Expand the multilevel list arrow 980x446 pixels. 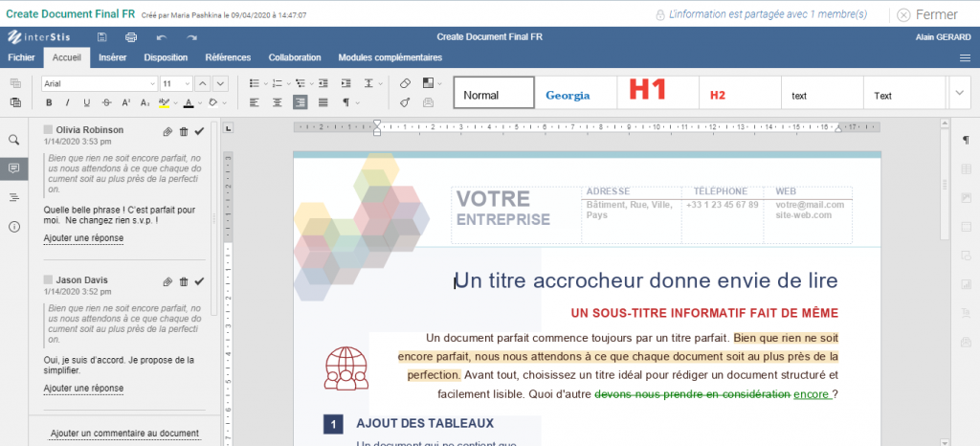pyautogui.click(x=311, y=83)
